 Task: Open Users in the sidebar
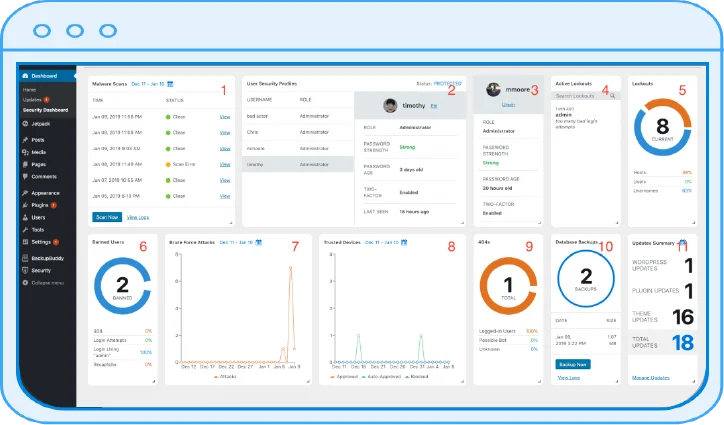tap(39, 216)
